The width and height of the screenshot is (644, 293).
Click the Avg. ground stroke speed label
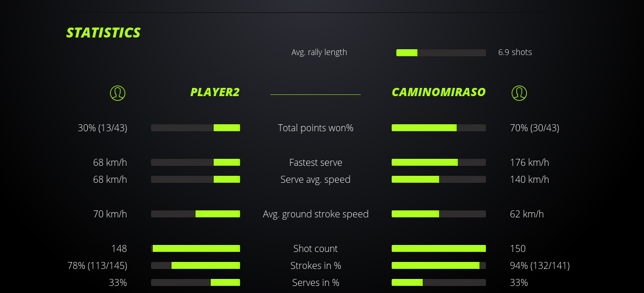316,214
